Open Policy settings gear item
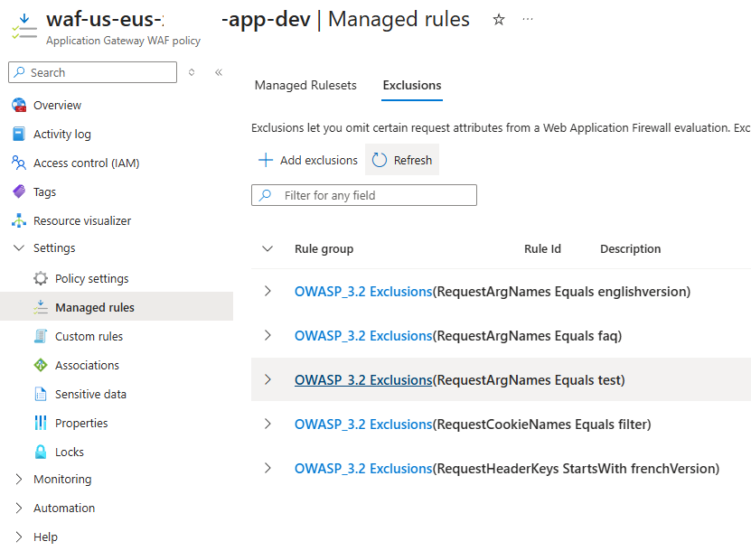 (x=91, y=279)
